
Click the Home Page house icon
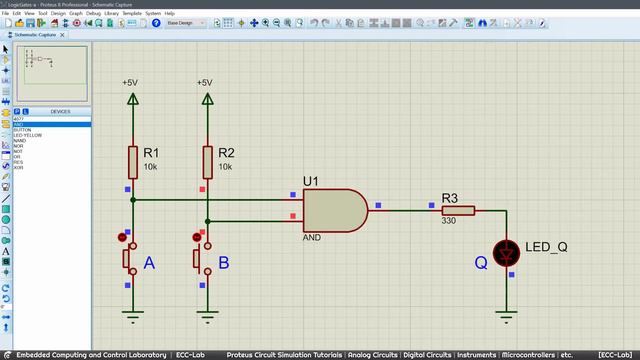click(x=54, y=23)
